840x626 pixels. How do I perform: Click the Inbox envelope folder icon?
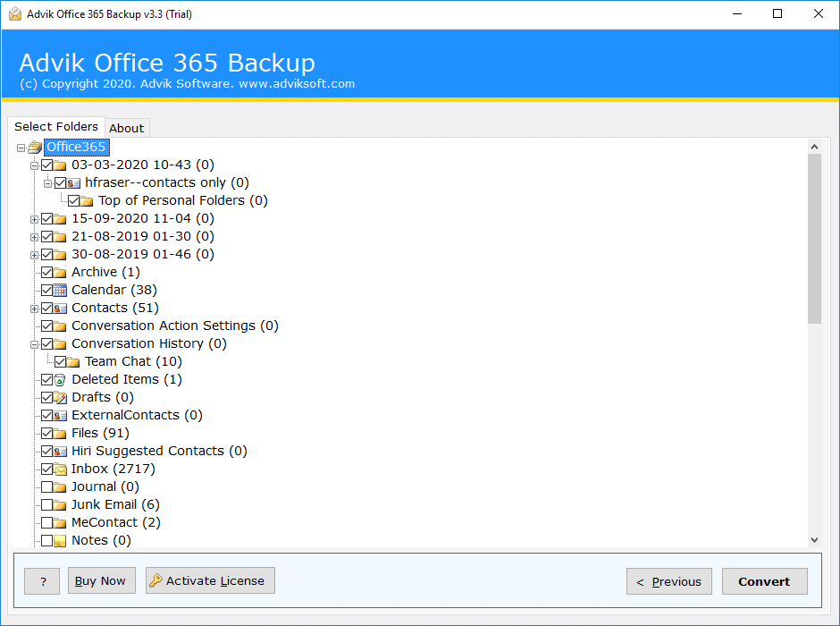click(x=60, y=469)
